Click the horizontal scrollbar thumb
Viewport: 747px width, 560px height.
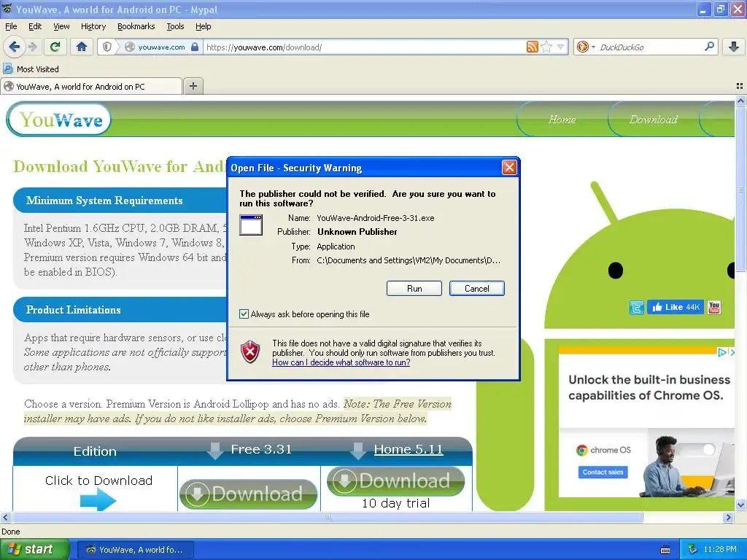click(327, 517)
